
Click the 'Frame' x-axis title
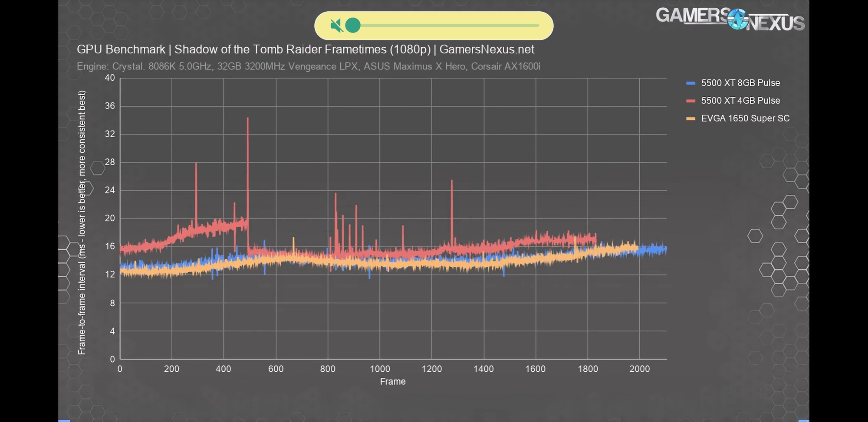click(393, 382)
